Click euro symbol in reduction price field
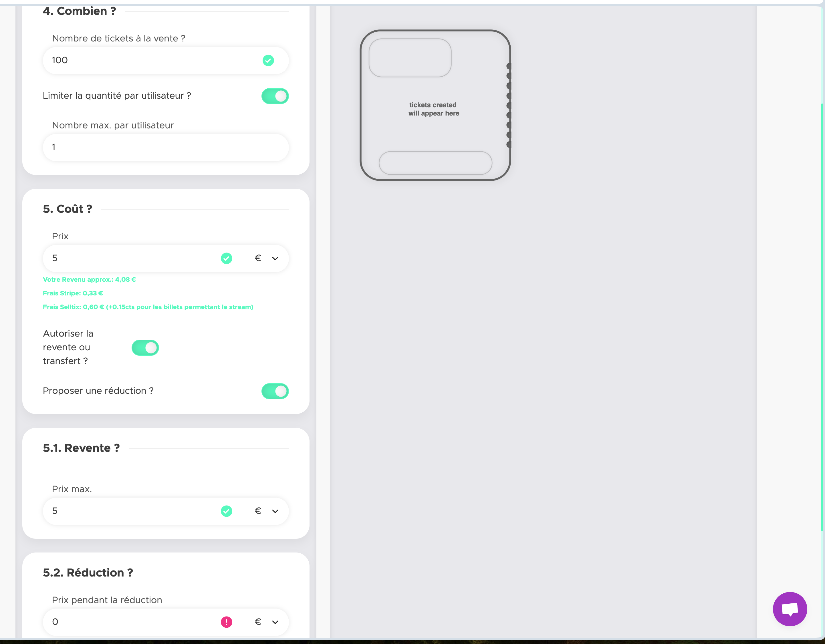The width and height of the screenshot is (825, 644). pyautogui.click(x=258, y=622)
